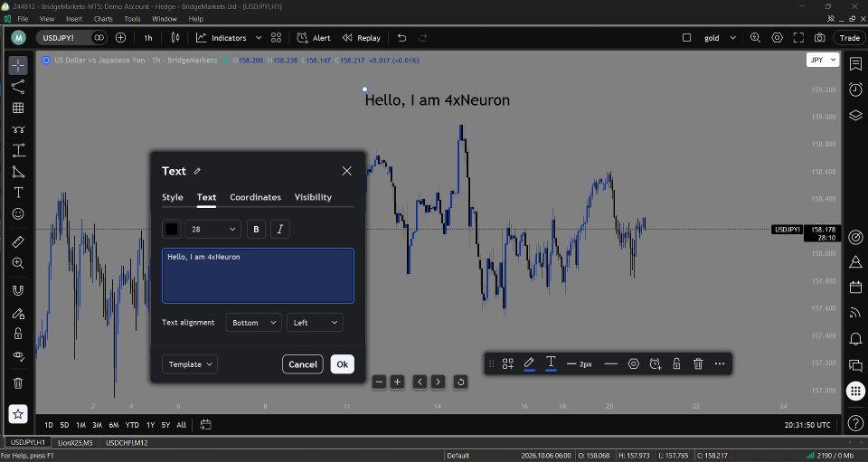Viewport: 868px width, 462px height.
Task: Open the JPY currency dropdown
Action: 823,60
